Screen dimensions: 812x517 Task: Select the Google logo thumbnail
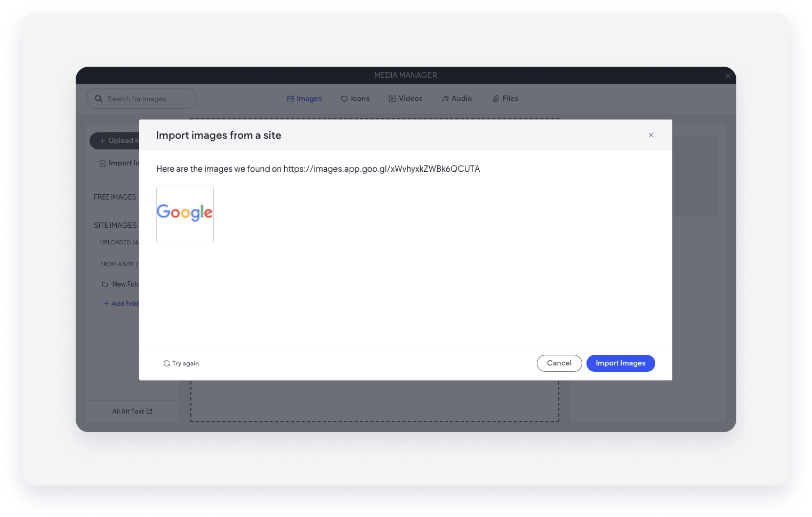tap(185, 214)
